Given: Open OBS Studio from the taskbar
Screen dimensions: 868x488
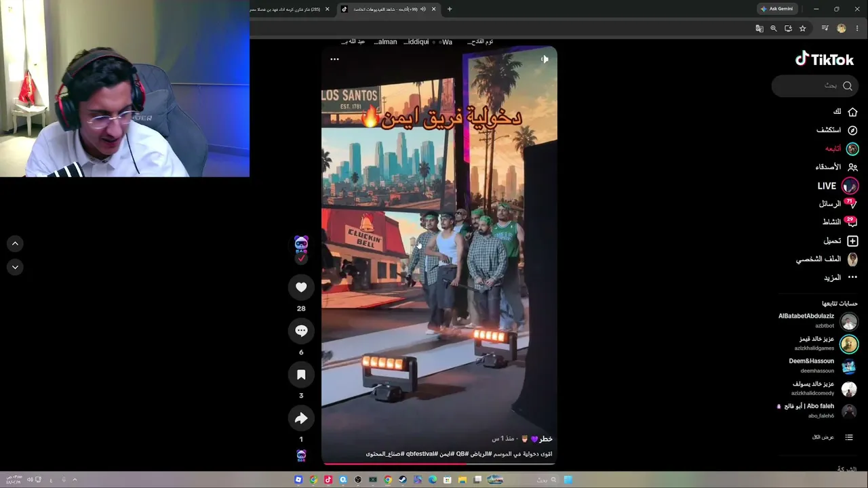Looking at the screenshot, I should coord(358,480).
